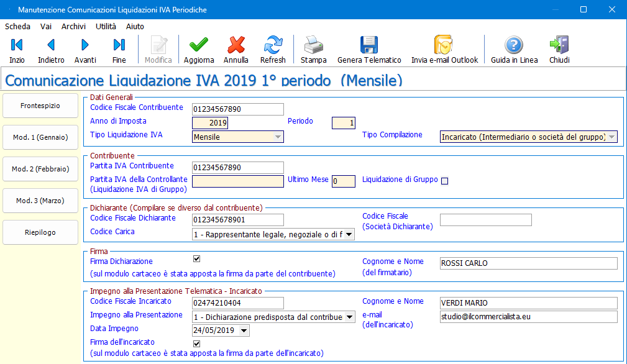Close the window with the title-bar X
Viewport: 627px width, 364px height.
pyautogui.click(x=612, y=9)
